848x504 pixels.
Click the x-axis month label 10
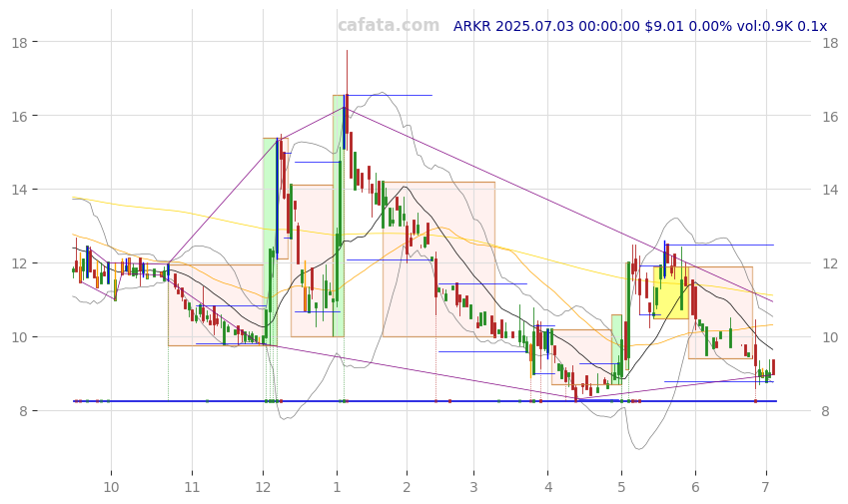pyautogui.click(x=111, y=487)
